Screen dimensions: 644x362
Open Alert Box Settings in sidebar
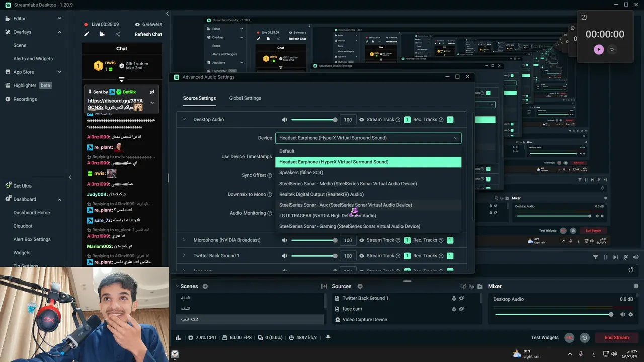coord(32,239)
